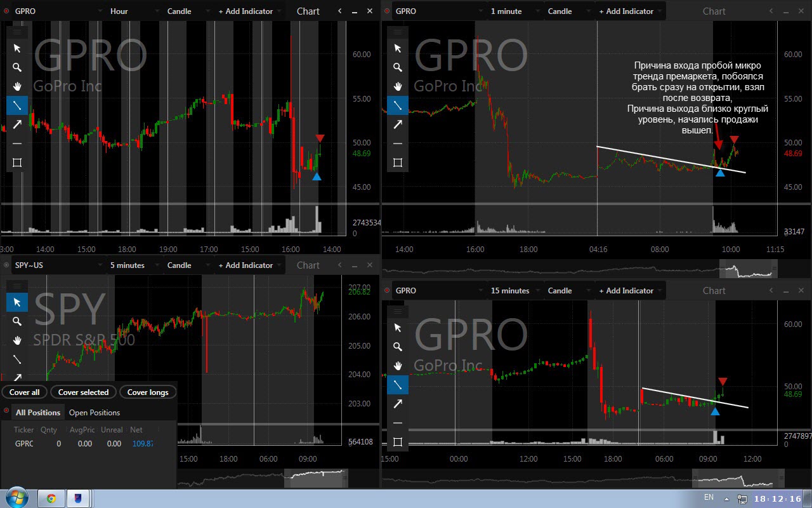Sort positions by Ticker column header
Screen dimensions: 812x508
[24, 430]
